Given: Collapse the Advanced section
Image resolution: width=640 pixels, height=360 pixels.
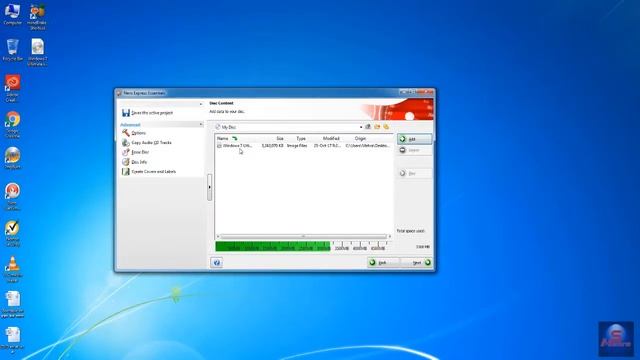Looking at the screenshot, I should (201, 124).
